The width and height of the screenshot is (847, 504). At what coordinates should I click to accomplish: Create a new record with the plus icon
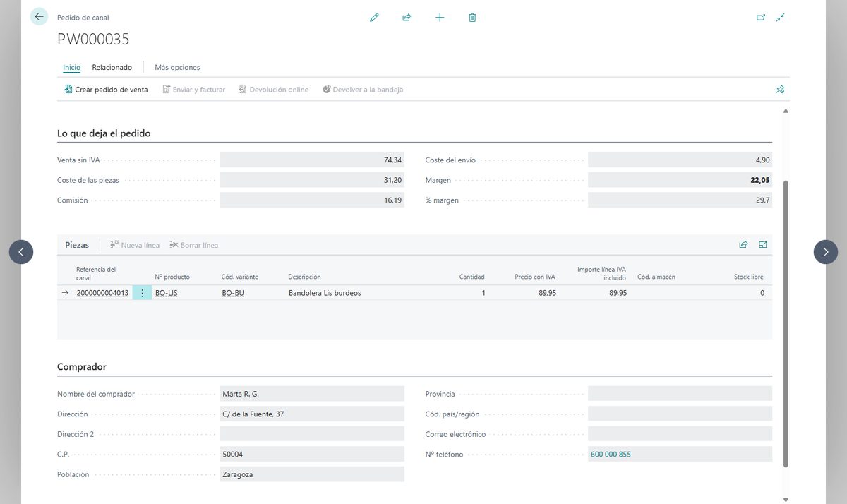[440, 18]
